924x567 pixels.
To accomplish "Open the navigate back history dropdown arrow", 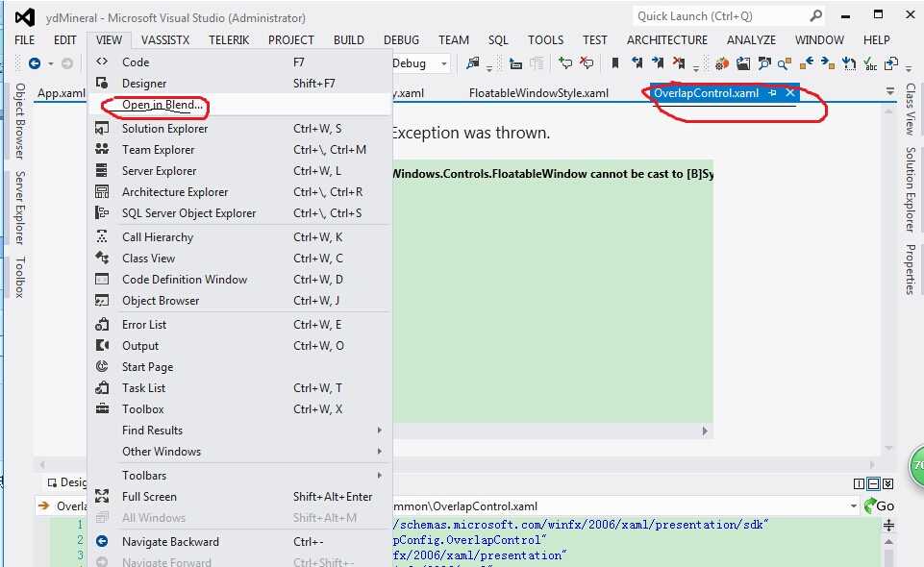I will click(51, 63).
